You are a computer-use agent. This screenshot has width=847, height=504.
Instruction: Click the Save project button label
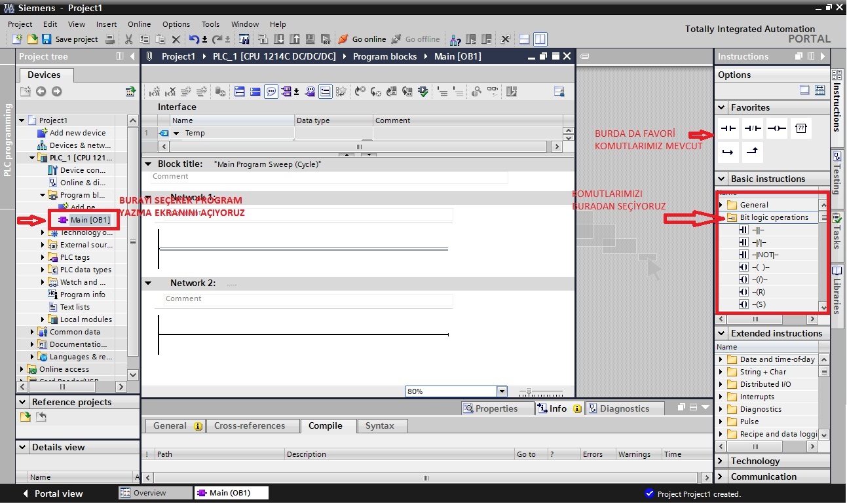click(77, 39)
